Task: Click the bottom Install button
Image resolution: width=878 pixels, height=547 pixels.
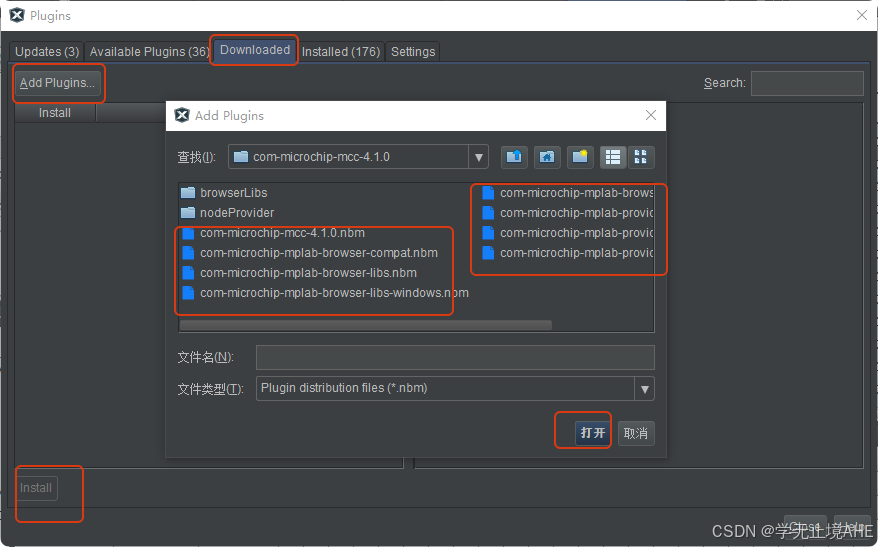Action: coord(36,488)
